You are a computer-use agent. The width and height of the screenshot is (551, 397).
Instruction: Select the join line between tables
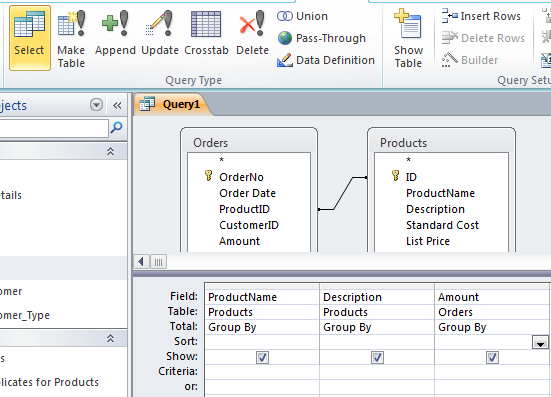point(343,194)
